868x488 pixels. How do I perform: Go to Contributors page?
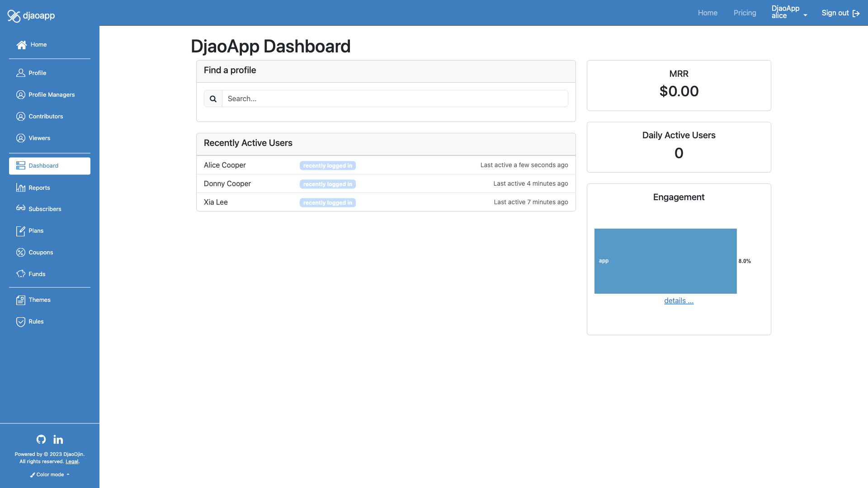50,117
